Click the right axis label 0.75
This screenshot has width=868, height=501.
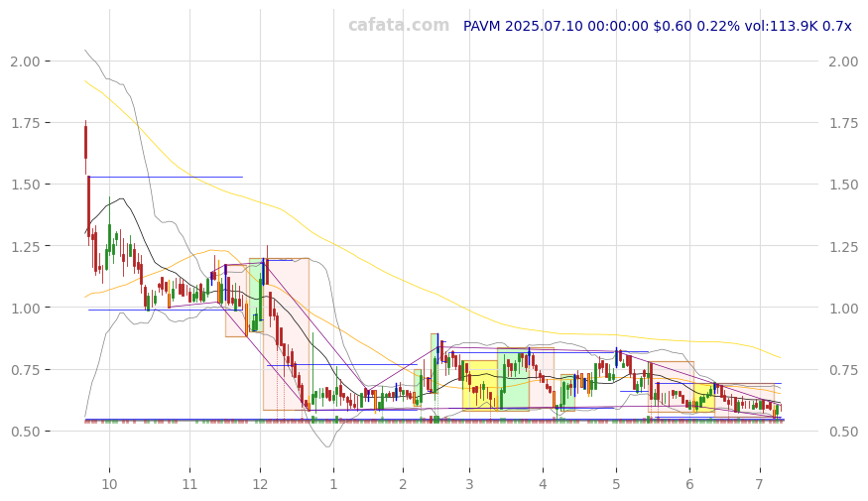[x=843, y=370]
